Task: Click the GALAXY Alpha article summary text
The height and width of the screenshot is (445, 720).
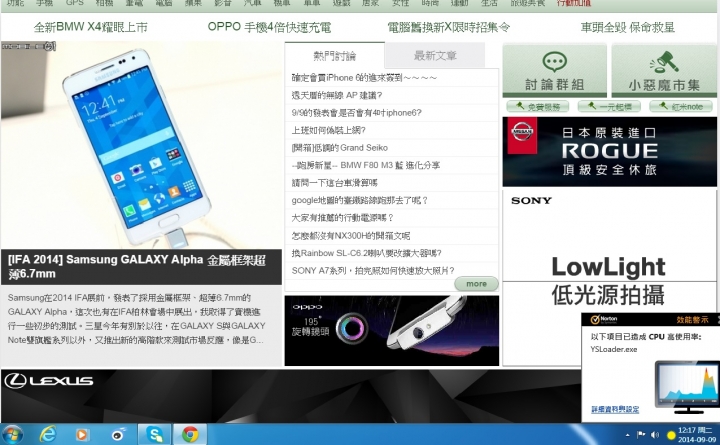Action: tap(136, 319)
